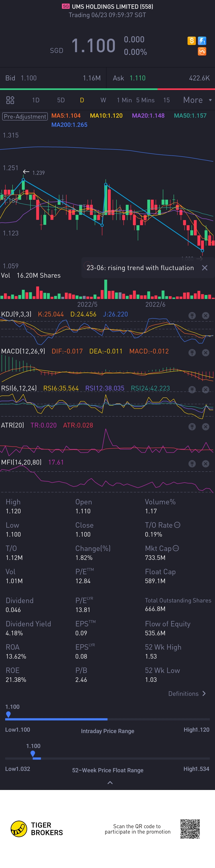Tap the blue lightning quick-trade icon
This screenshot has height=868, width=215.
point(202,41)
